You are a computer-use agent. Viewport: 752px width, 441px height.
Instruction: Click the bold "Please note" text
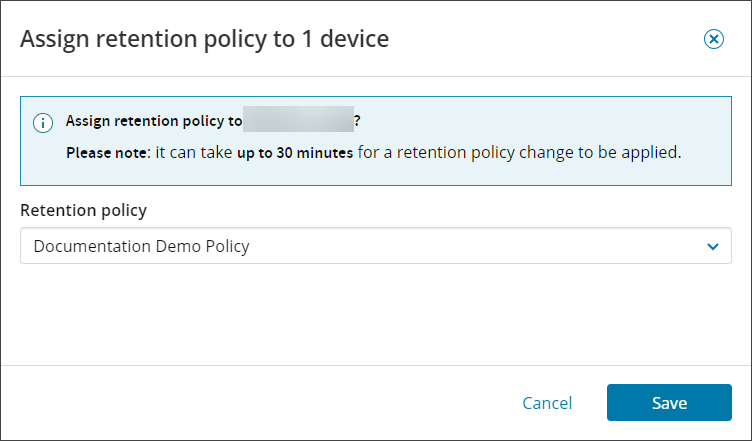click(106, 154)
